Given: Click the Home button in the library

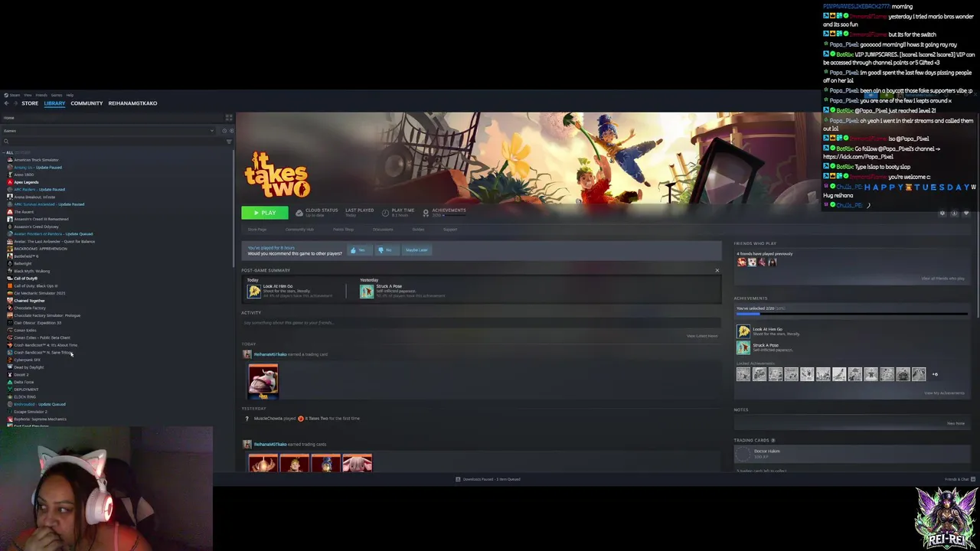Looking at the screenshot, I should pyautogui.click(x=9, y=118).
